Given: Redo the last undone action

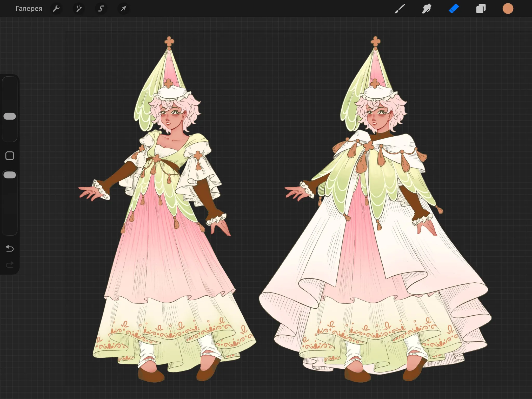Looking at the screenshot, I should pyautogui.click(x=10, y=265).
